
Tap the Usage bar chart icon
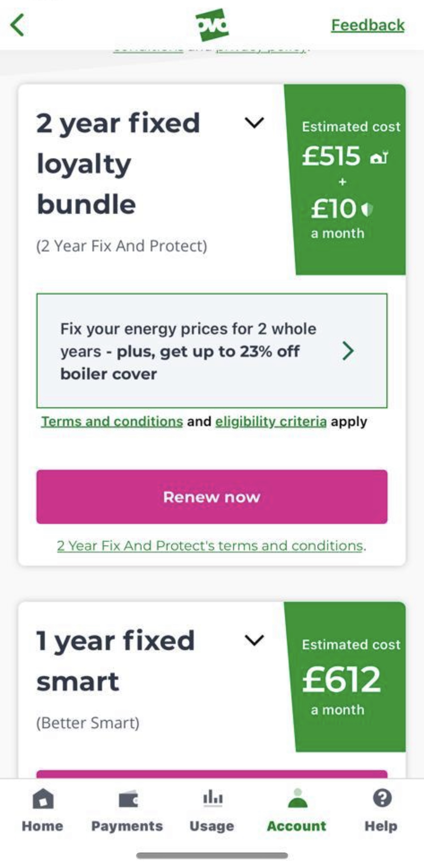click(x=212, y=798)
